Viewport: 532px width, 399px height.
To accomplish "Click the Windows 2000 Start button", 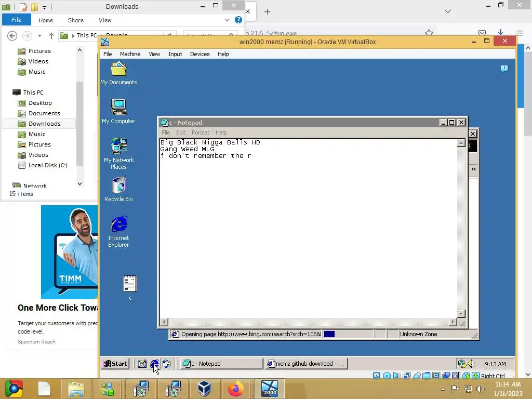I will tap(115, 364).
